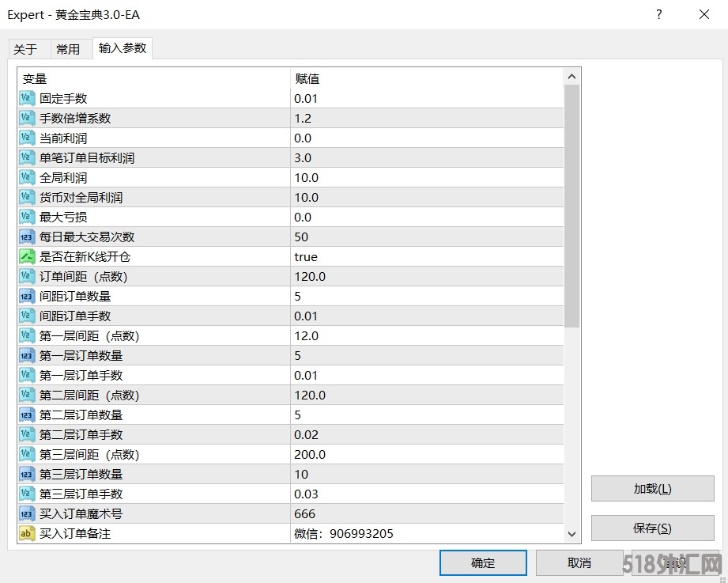Click the integer icon for 买入订单魔术号
Screen dimensions: 728x583
[x=27, y=513]
